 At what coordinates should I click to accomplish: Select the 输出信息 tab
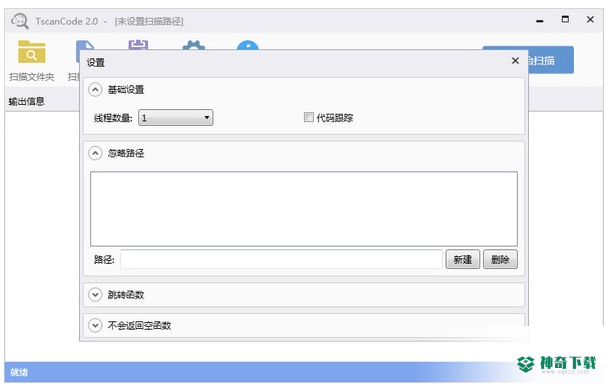point(26,102)
